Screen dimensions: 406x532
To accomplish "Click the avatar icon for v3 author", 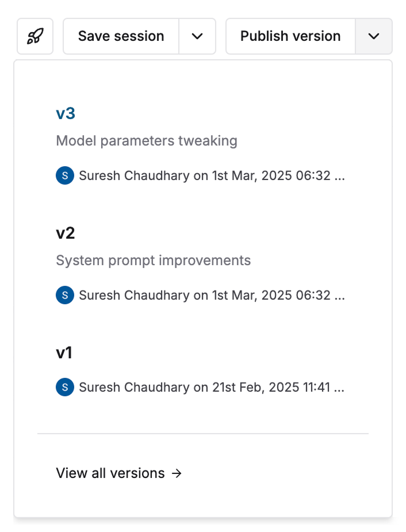I will coord(65,175).
